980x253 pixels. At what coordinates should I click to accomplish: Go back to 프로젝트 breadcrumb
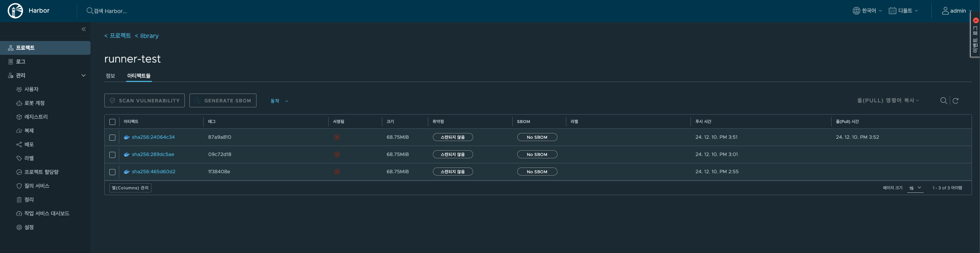[x=118, y=36]
